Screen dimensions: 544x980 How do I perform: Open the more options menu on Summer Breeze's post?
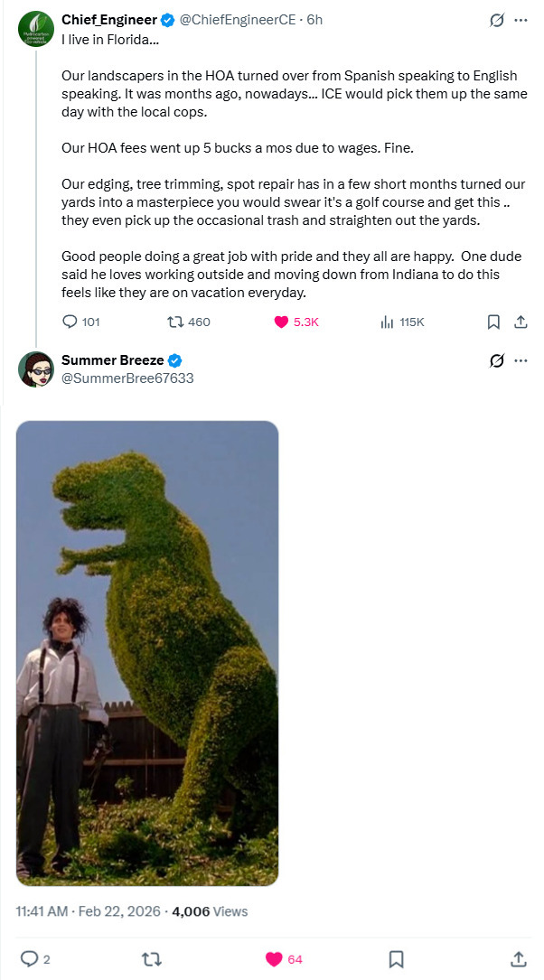point(521,361)
